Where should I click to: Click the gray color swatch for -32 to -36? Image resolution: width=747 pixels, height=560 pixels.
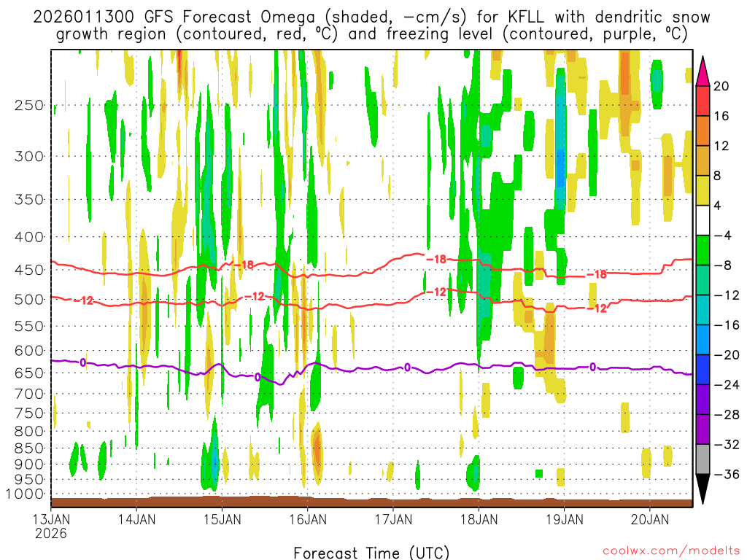pyautogui.click(x=703, y=459)
